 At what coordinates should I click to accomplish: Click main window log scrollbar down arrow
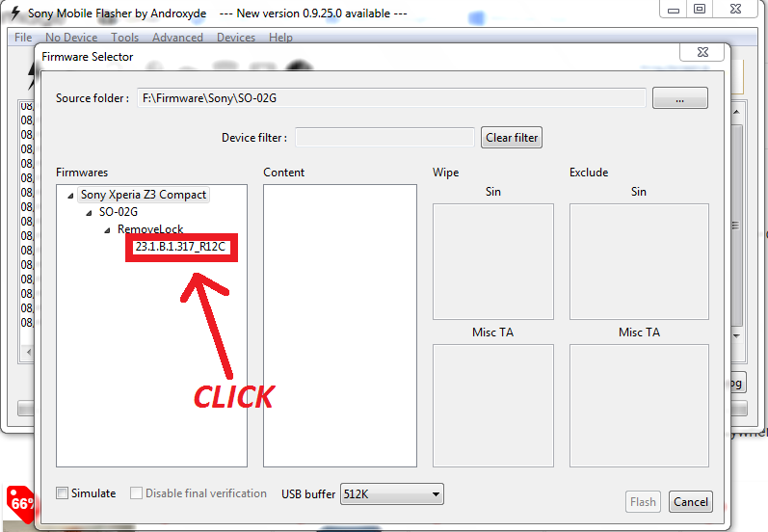pos(736,335)
